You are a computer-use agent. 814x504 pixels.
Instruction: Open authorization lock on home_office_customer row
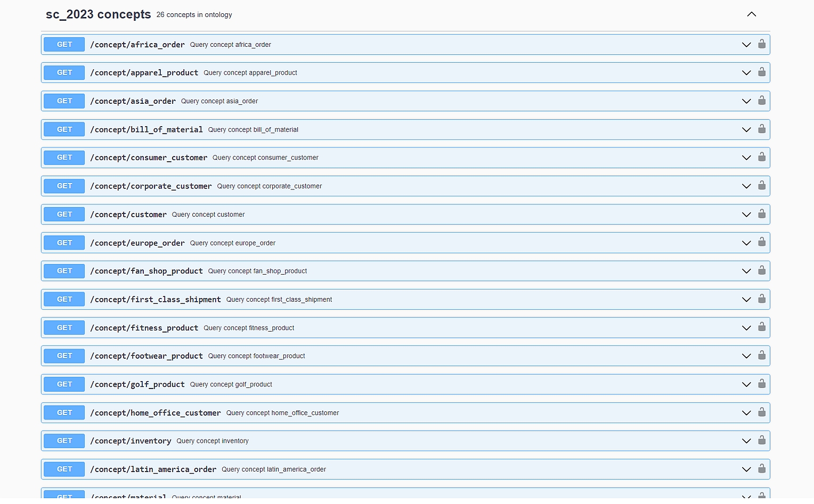[762, 412]
